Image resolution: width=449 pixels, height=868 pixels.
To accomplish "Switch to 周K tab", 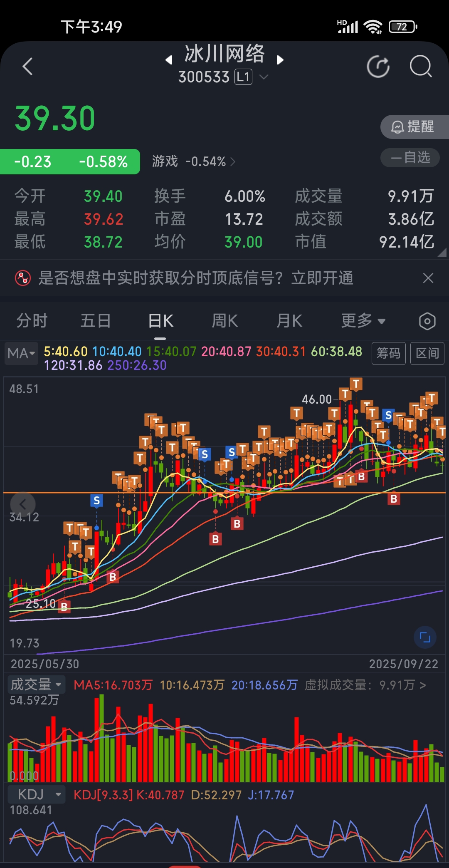I will point(224,321).
